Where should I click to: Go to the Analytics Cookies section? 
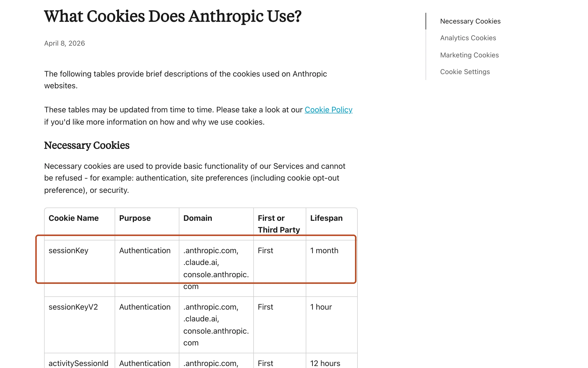(x=468, y=38)
